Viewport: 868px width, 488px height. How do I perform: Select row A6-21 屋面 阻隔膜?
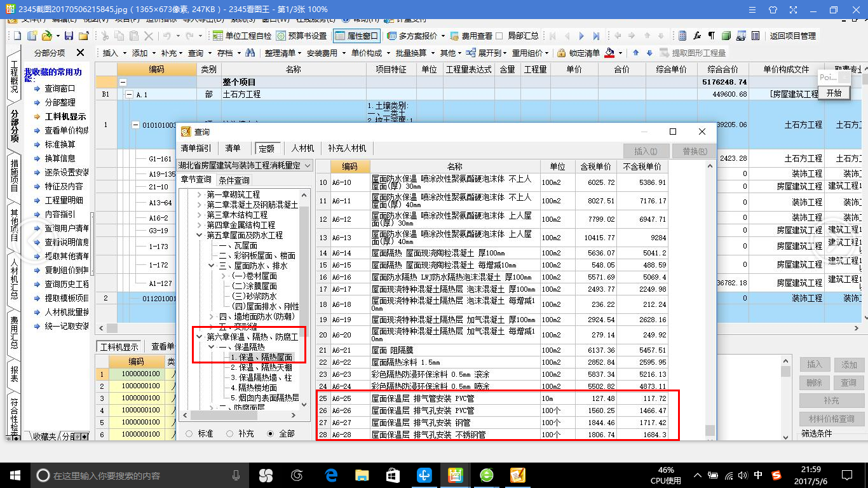coord(492,350)
